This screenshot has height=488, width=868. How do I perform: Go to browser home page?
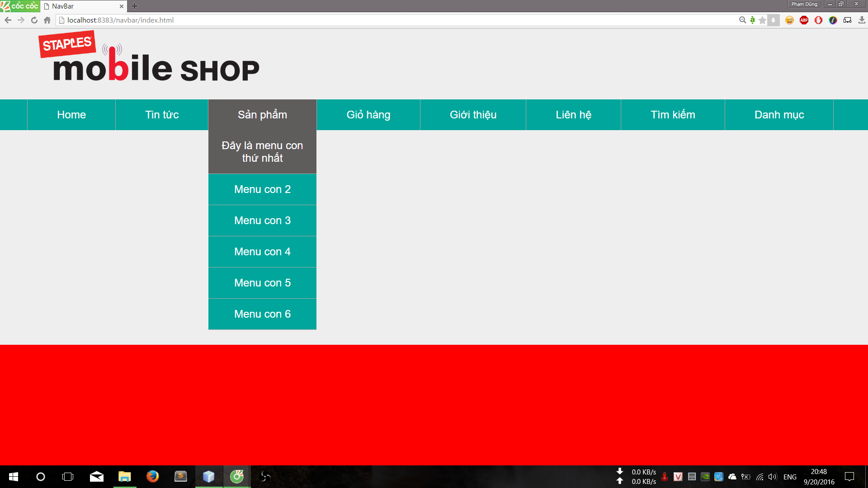47,20
